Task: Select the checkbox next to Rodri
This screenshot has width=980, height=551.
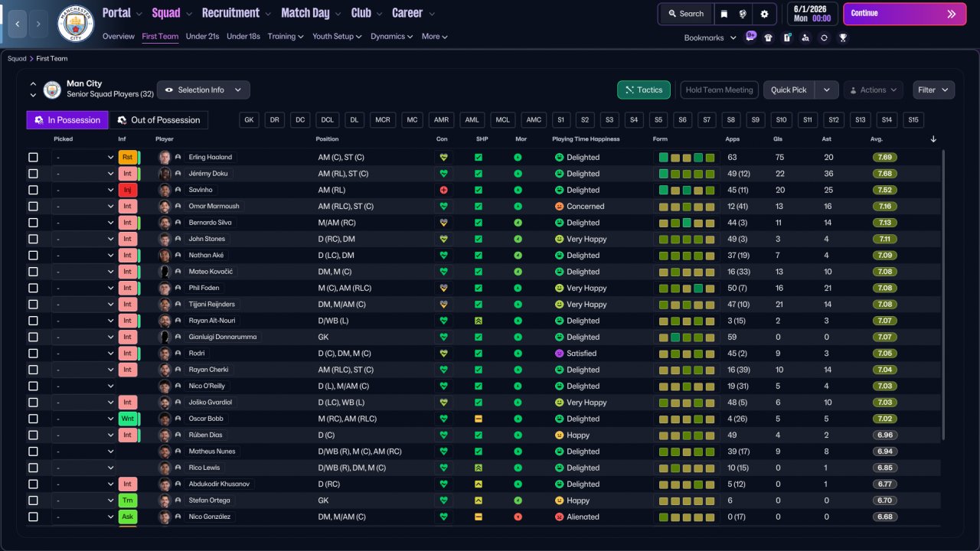Action: [x=33, y=354]
